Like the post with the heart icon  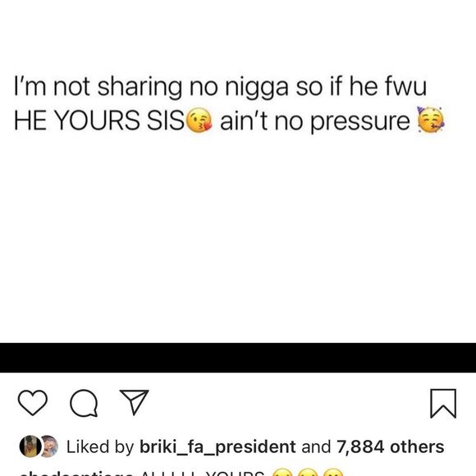[33, 403]
